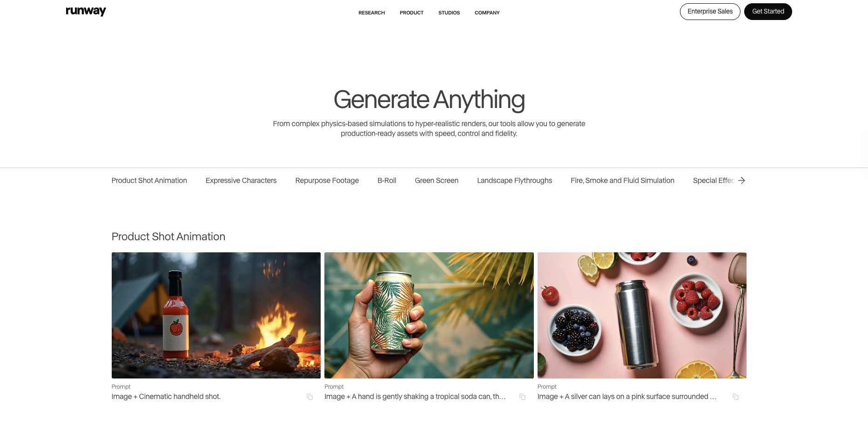The width and height of the screenshot is (868, 439).
Task: Go to home via runway logo
Action: [x=86, y=11]
